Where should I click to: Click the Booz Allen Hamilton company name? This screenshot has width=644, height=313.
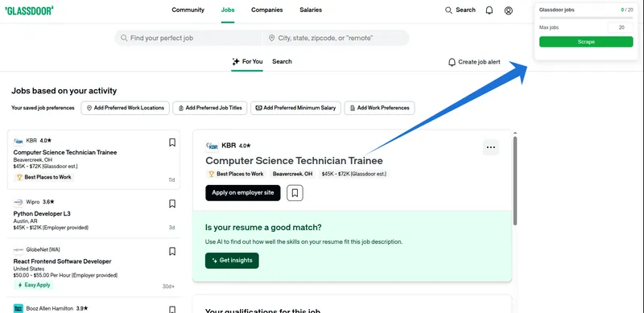50,308
